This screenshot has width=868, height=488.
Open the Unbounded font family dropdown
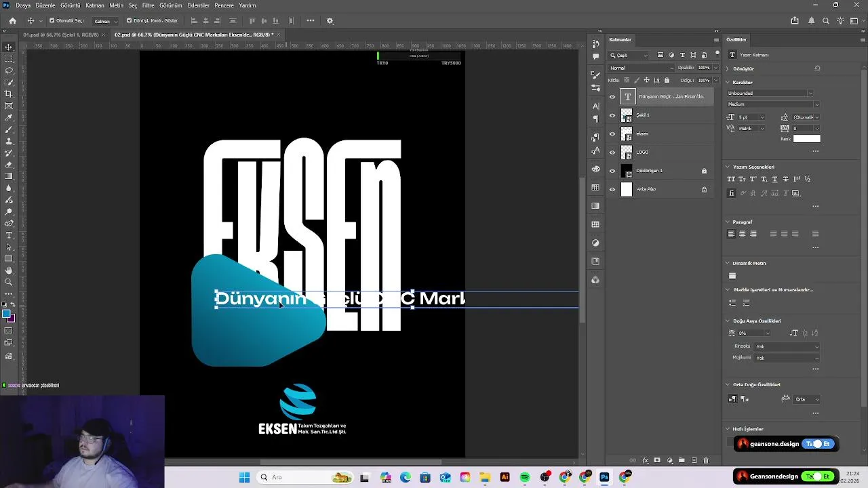pos(770,93)
